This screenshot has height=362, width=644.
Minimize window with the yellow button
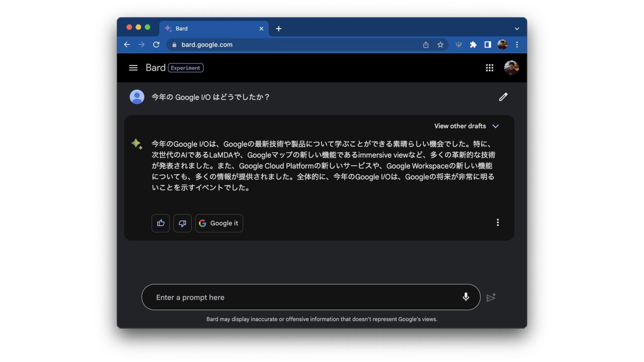tap(138, 27)
